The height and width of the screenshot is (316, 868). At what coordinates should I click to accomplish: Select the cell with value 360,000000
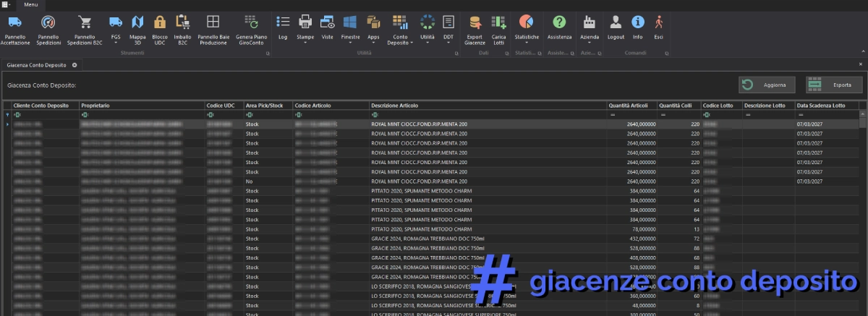click(631, 295)
